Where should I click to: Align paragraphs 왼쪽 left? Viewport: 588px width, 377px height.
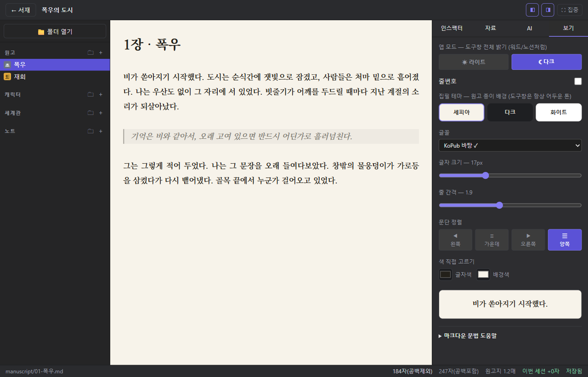pyautogui.click(x=455, y=240)
